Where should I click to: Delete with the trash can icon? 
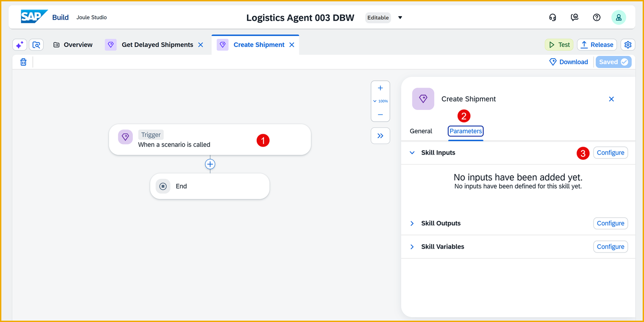23,62
